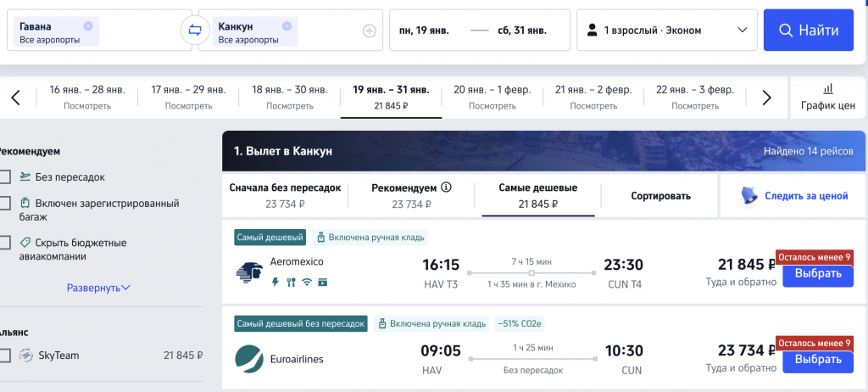The height and width of the screenshot is (392, 868).
Task: Open the Сортировать sorting options
Action: pos(660,195)
